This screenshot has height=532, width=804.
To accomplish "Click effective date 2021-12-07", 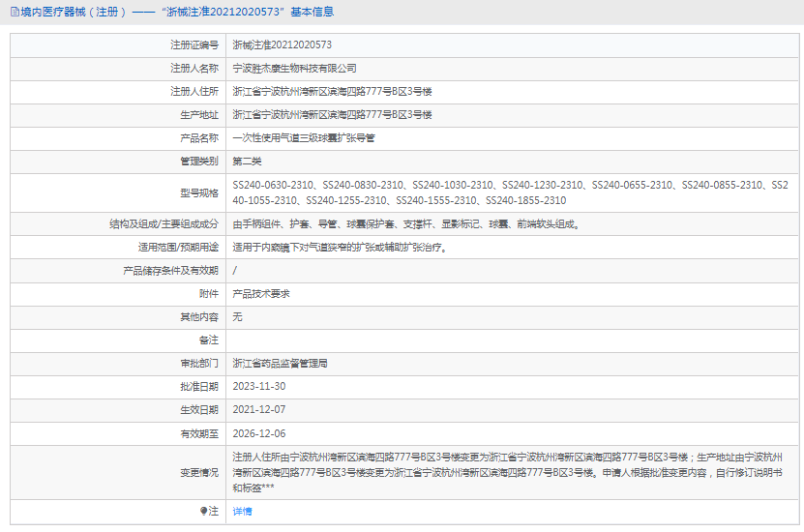I will coord(259,409).
